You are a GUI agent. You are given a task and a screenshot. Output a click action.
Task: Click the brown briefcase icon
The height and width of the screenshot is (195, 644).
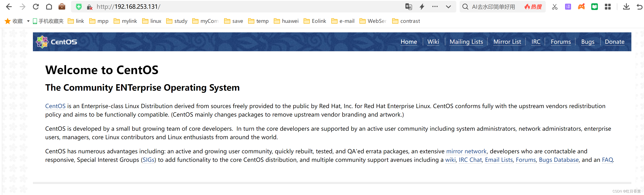coord(62,7)
